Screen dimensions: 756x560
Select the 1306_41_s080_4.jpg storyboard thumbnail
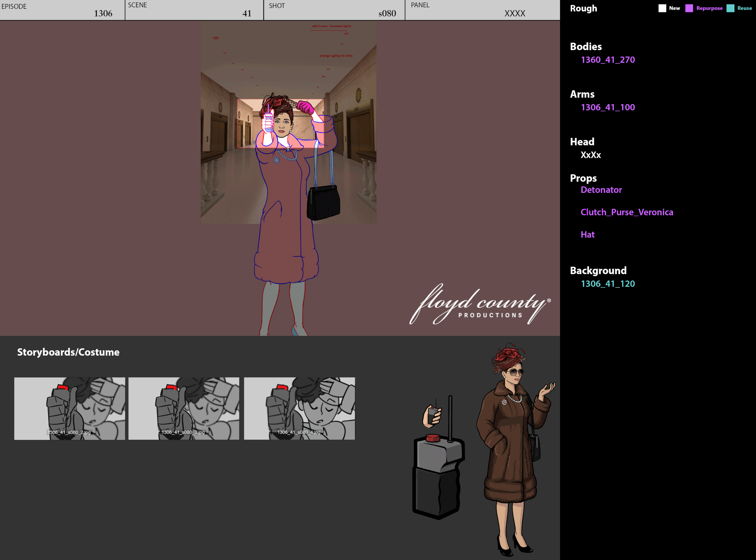pyautogui.click(x=299, y=409)
